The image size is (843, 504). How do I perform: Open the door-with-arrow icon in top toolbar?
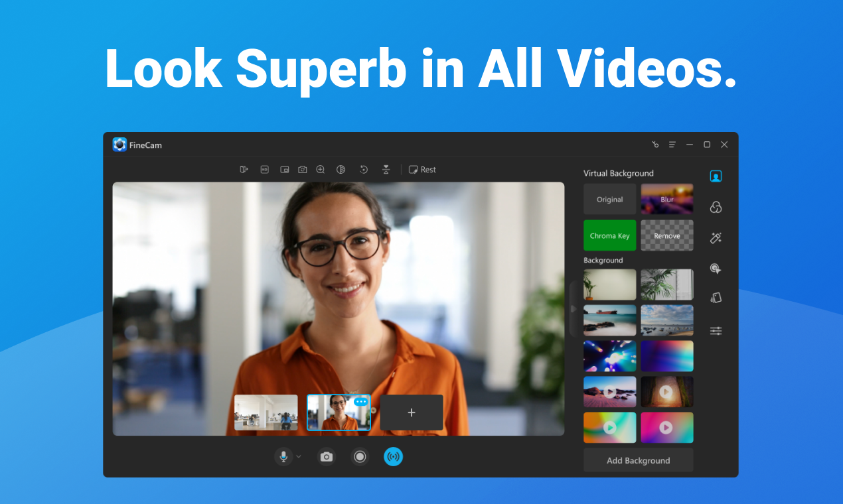tap(244, 170)
